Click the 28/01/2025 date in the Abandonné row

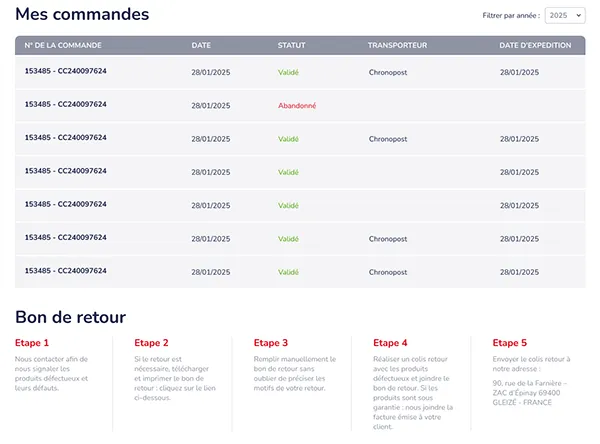click(x=211, y=106)
